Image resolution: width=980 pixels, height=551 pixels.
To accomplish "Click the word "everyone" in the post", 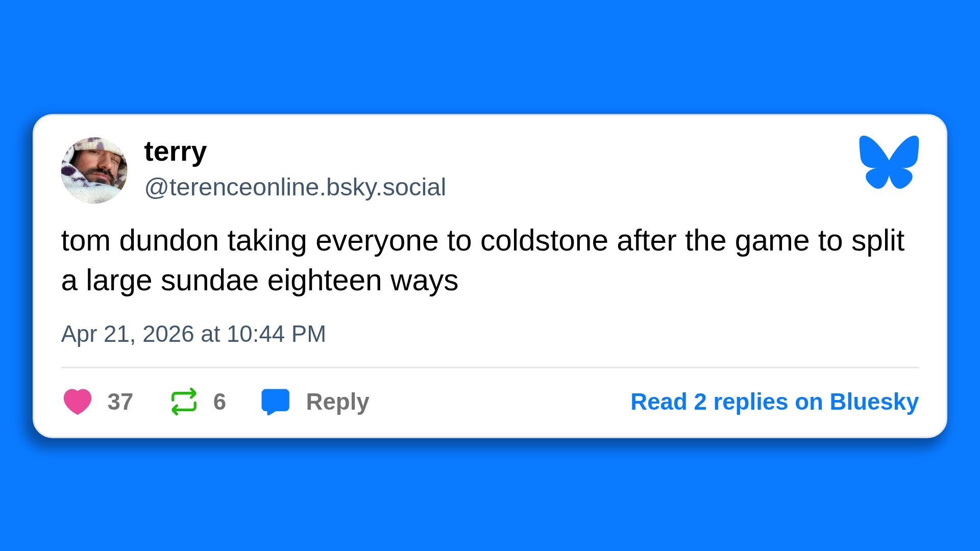I will [377, 241].
